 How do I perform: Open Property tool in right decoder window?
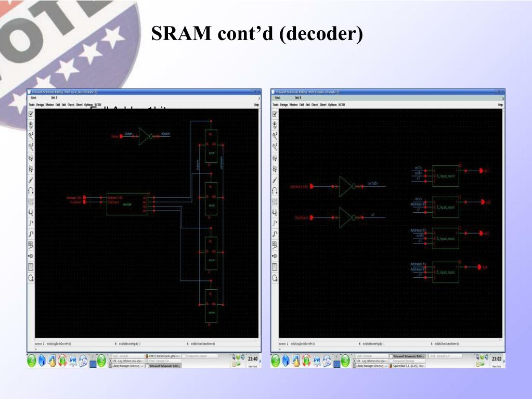point(275,201)
